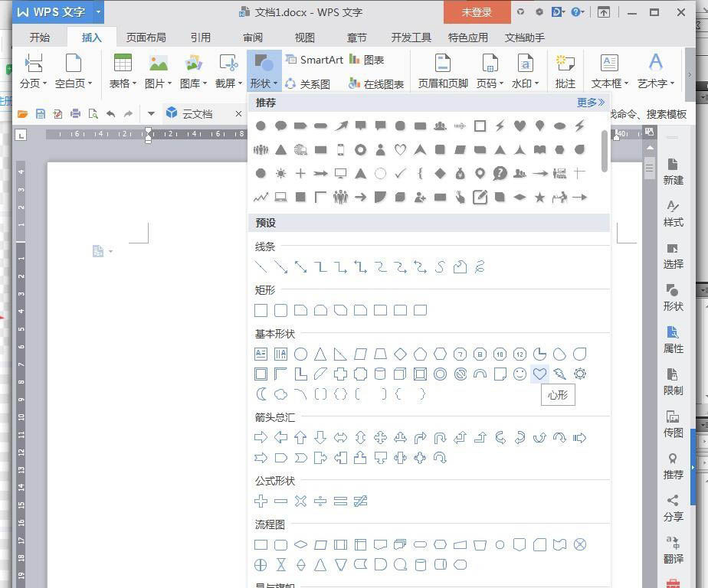This screenshot has height=588, width=708.
Task: Select the cube shape in basic shapes
Action: pyautogui.click(x=400, y=374)
